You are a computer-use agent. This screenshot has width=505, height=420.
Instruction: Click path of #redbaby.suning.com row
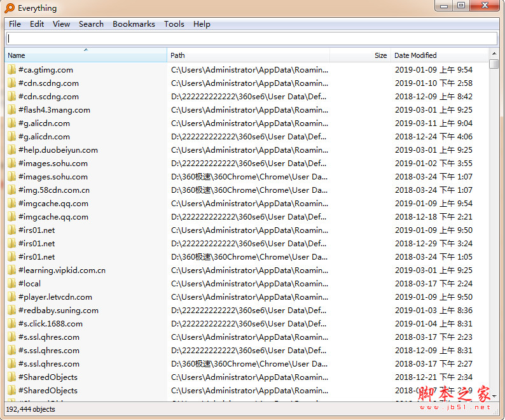tap(249, 311)
